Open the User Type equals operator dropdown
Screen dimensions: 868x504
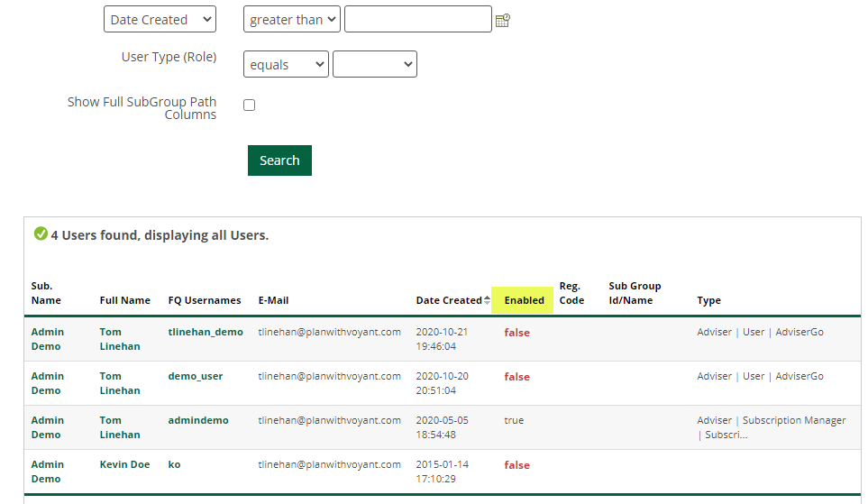pyautogui.click(x=286, y=65)
